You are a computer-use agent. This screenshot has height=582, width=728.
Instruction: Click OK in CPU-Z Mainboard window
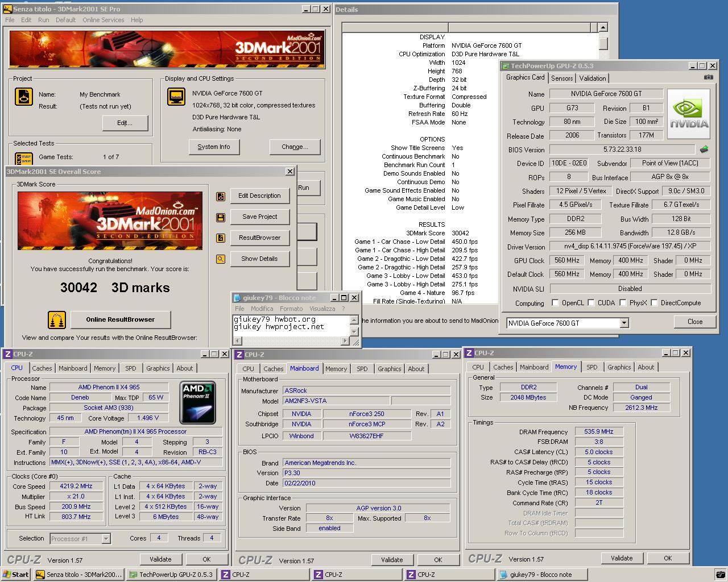click(x=438, y=560)
